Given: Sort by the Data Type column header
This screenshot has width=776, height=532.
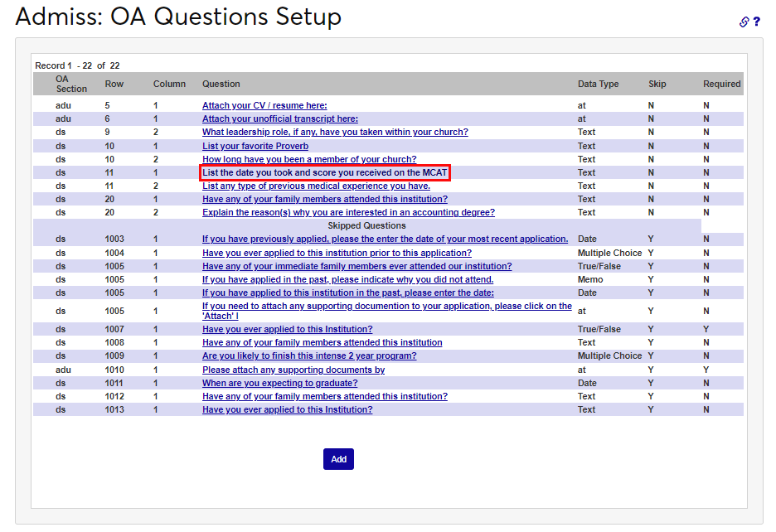Looking at the screenshot, I should (x=598, y=84).
